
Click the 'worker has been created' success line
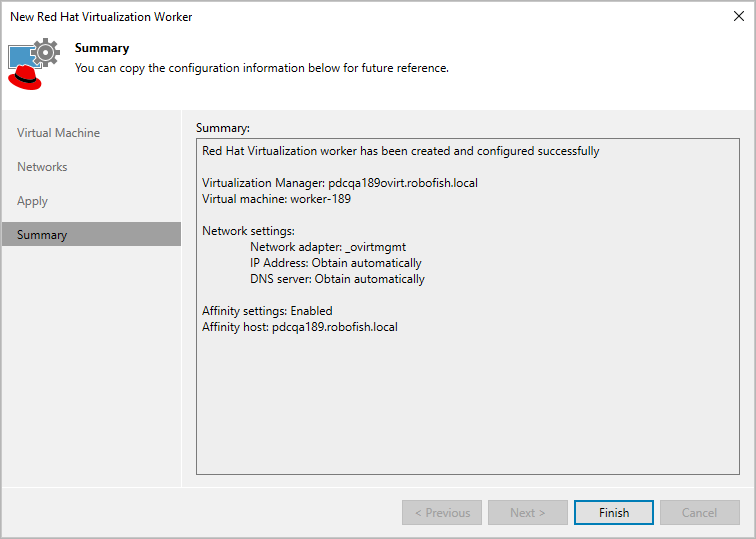point(401,151)
